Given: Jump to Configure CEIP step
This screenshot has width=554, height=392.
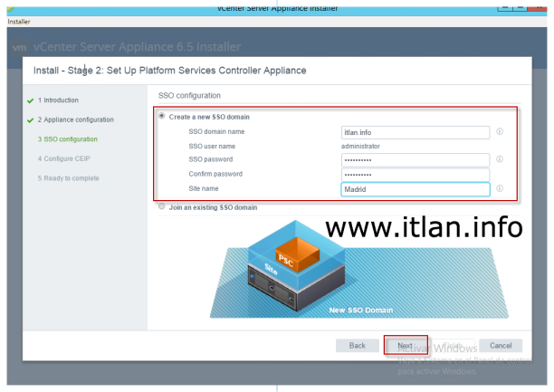Looking at the screenshot, I should coord(63,158).
